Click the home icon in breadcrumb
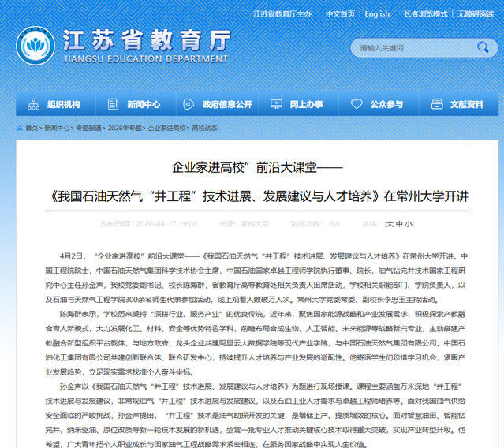The image size is (504, 448). [19, 128]
